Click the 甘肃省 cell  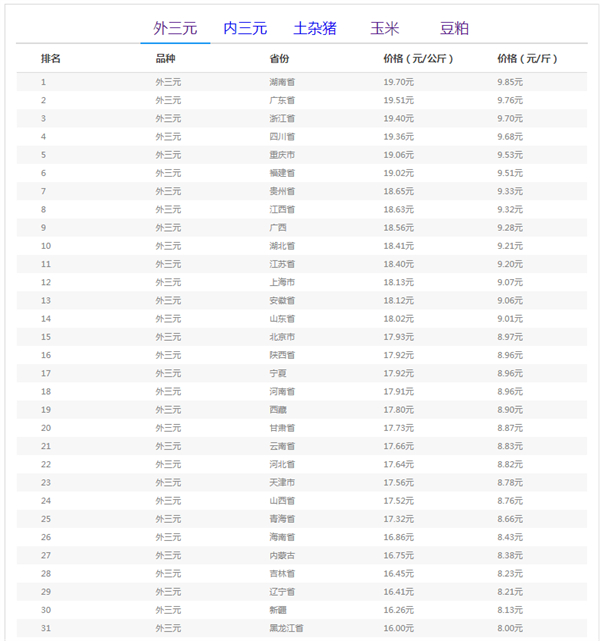(x=282, y=428)
